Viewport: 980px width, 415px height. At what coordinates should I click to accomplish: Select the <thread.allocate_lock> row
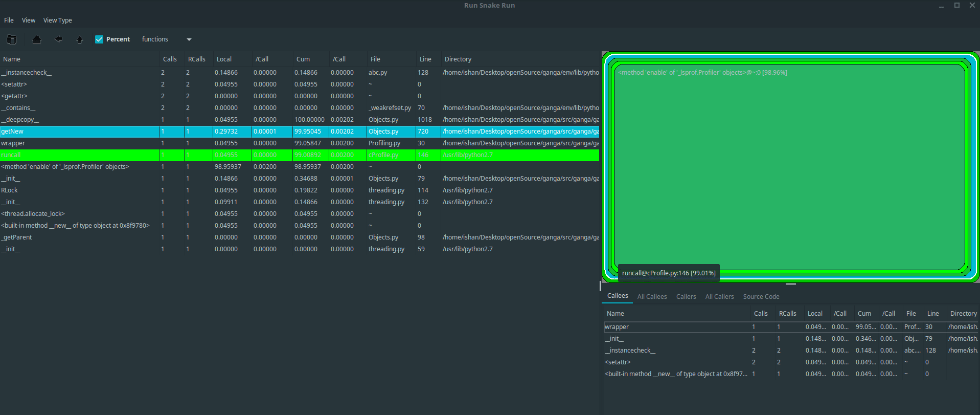point(300,214)
